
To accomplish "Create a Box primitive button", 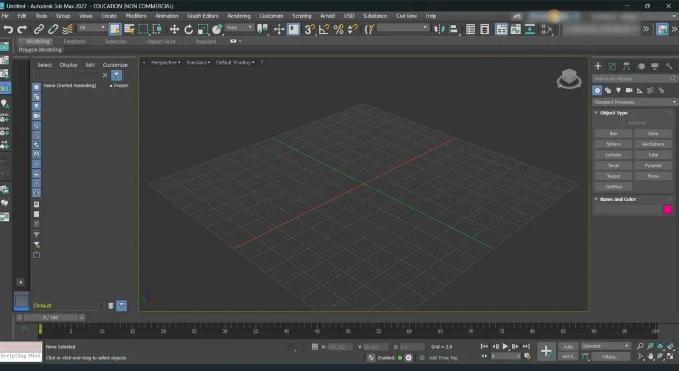I will click(613, 134).
